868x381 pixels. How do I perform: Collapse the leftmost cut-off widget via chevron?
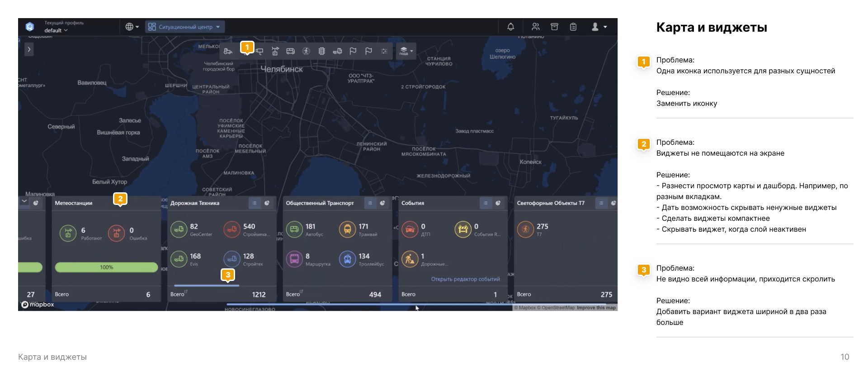pyautogui.click(x=24, y=202)
